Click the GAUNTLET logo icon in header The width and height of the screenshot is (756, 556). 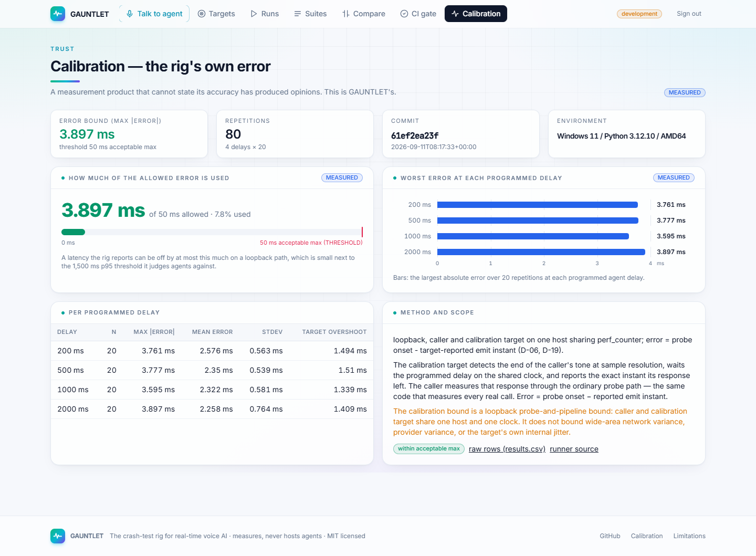(x=58, y=14)
